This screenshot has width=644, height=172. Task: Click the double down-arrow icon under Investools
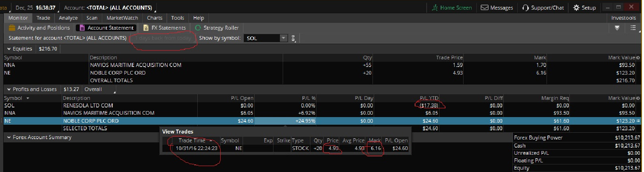tap(617, 28)
